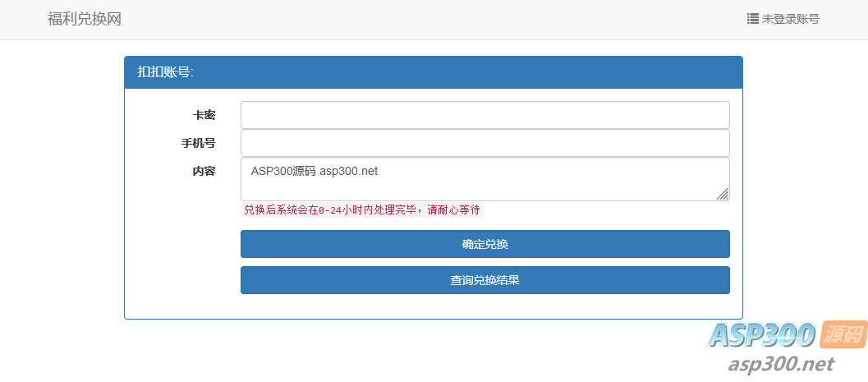This screenshot has height=382, width=868.
Task: Click the orange 源码 badge
Action: click(x=843, y=334)
